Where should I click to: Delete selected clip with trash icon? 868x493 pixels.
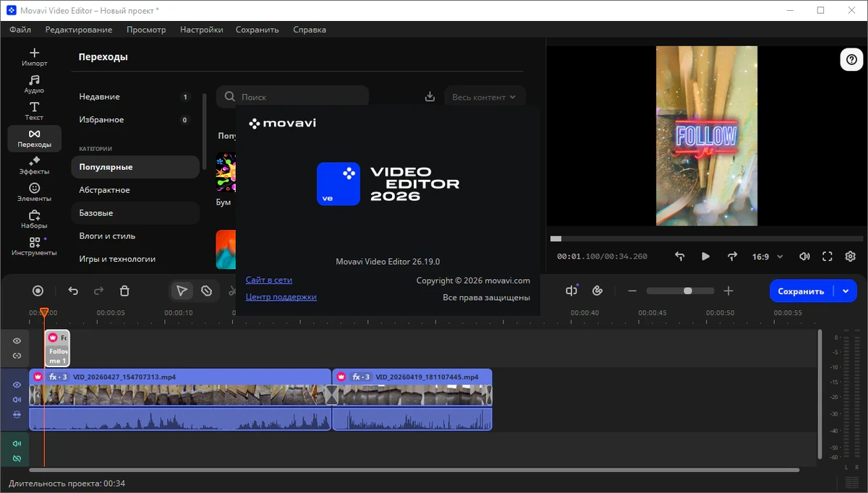tap(124, 291)
